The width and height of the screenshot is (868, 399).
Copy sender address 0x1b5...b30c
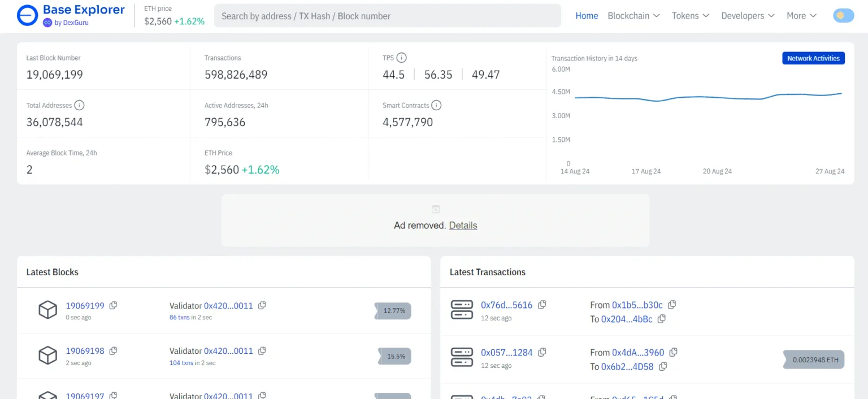pyautogui.click(x=672, y=305)
